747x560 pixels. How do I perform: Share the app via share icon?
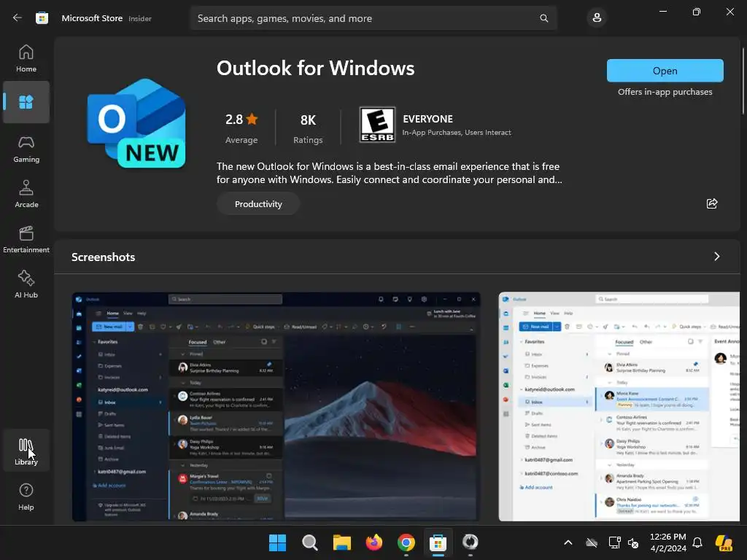coord(712,204)
